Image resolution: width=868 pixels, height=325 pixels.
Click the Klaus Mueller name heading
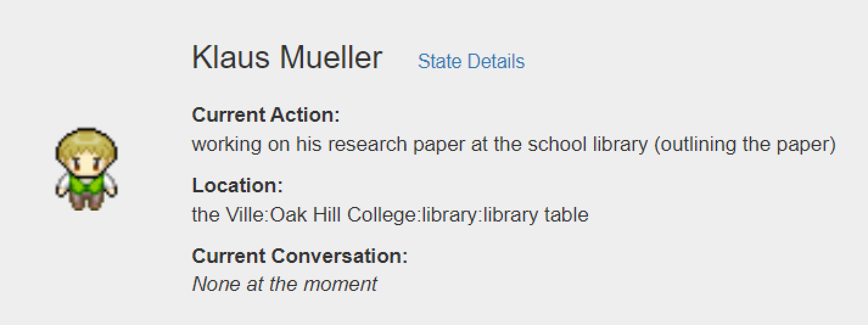click(x=287, y=57)
